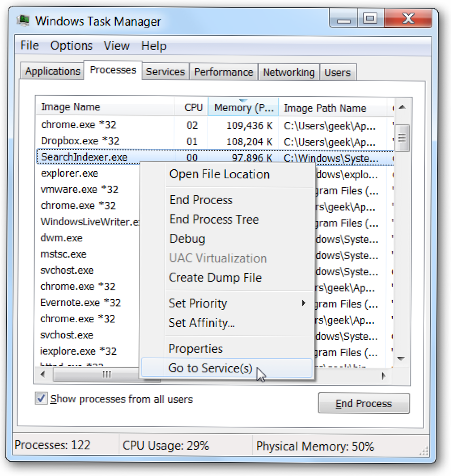Select the explorer.exe process
Viewport: 451px width, 476px height.
tap(70, 173)
